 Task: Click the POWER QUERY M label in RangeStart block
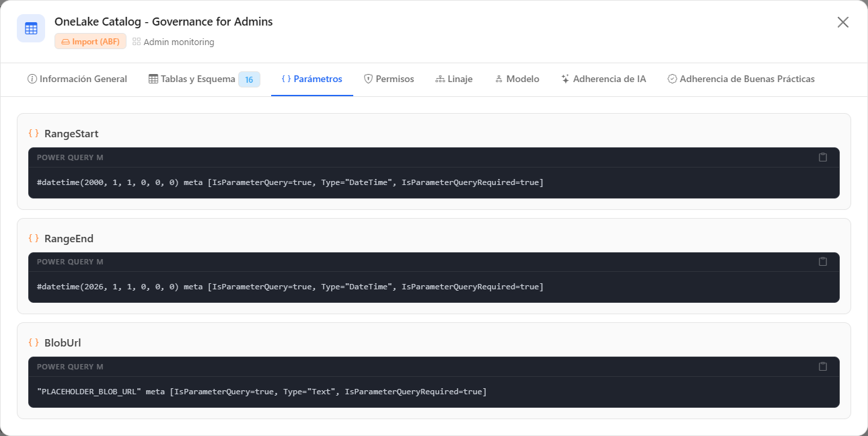click(70, 157)
